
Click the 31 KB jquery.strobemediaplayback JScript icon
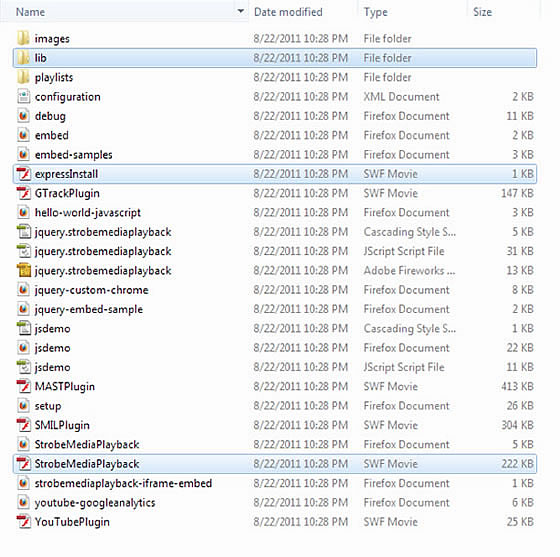[x=24, y=251]
